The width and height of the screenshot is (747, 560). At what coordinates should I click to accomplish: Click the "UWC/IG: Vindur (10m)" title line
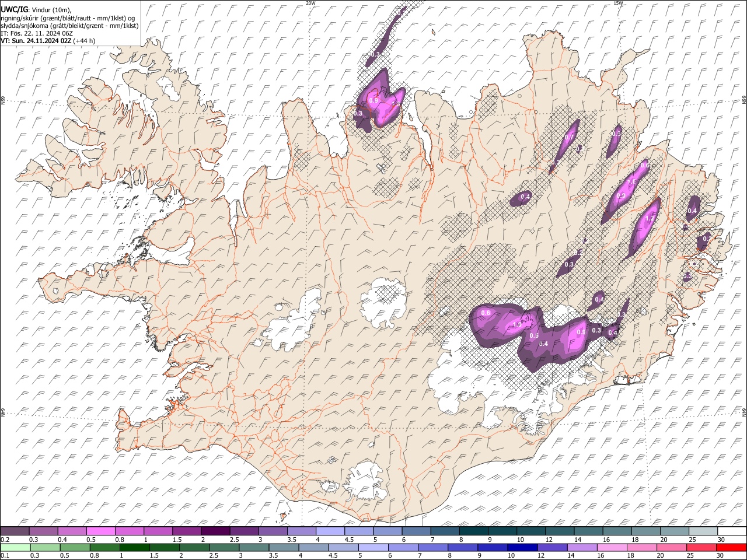36,10
